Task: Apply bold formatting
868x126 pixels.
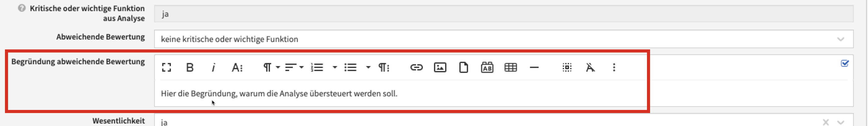Action: (x=190, y=68)
